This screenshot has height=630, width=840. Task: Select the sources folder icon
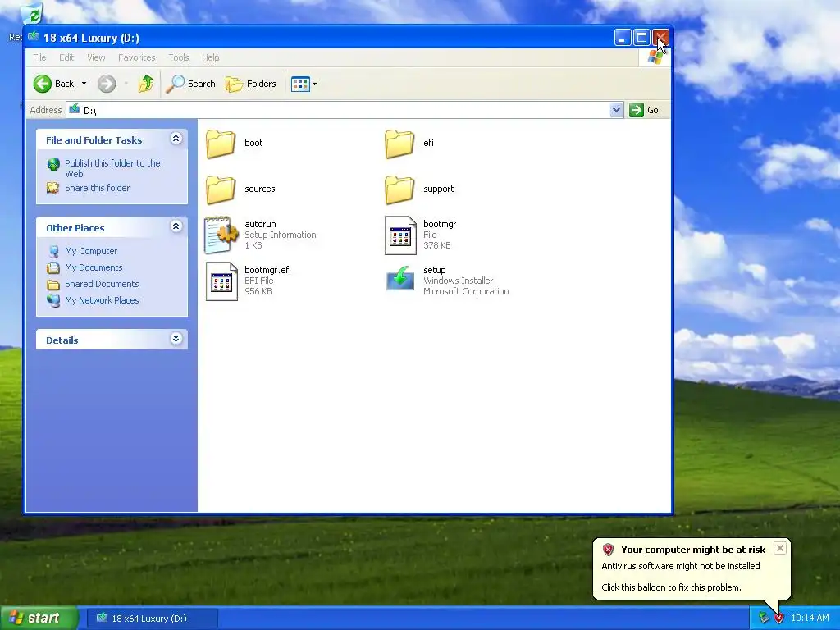pyautogui.click(x=220, y=189)
